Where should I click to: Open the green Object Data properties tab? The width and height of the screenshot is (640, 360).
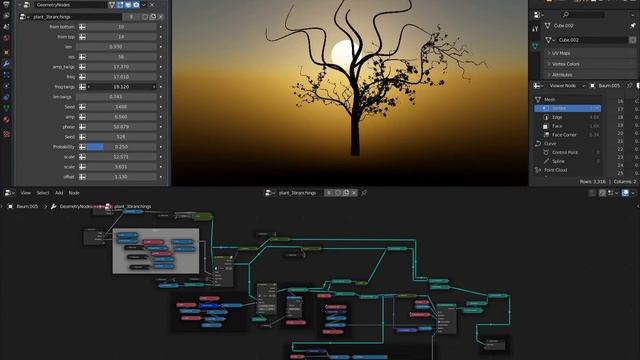6,108
